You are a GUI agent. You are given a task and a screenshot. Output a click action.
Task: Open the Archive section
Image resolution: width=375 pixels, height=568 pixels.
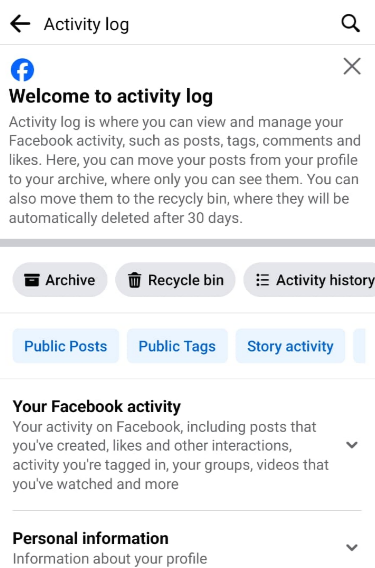[60, 280]
